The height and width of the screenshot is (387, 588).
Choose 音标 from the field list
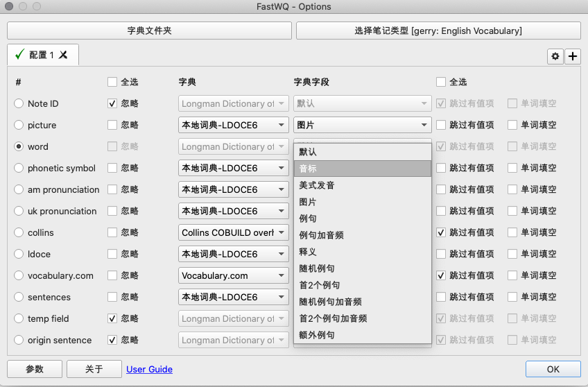coord(363,169)
